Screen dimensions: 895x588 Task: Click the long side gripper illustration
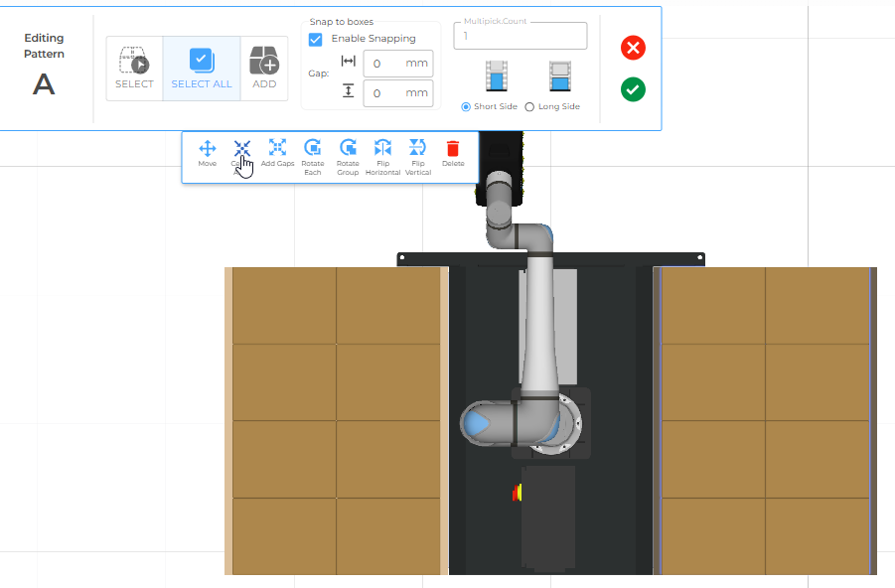(x=560, y=75)
